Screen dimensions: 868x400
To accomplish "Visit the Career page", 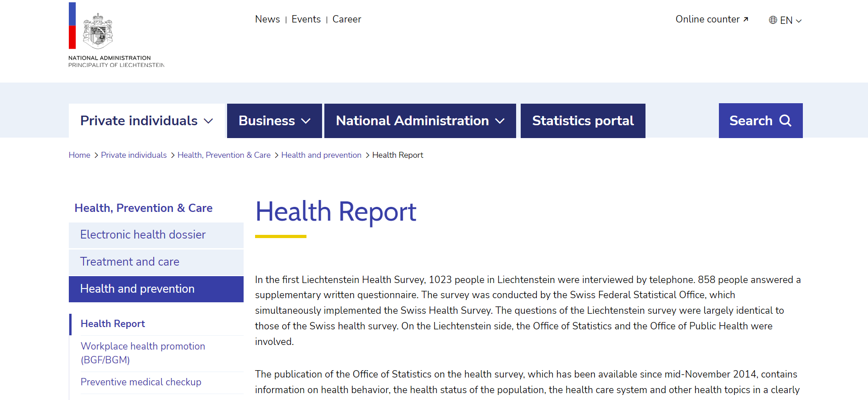I will [347, 19].
